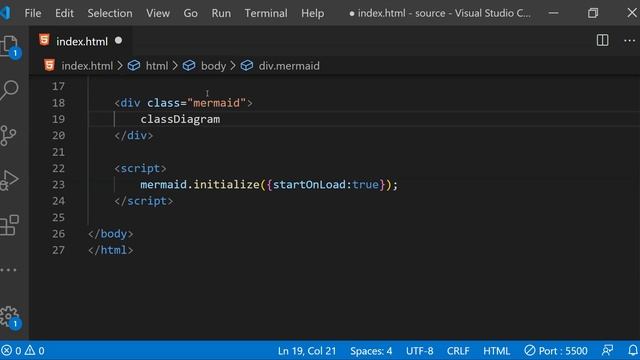
Task: Click the true value on line 23
Action: click(x=365, y=184)
